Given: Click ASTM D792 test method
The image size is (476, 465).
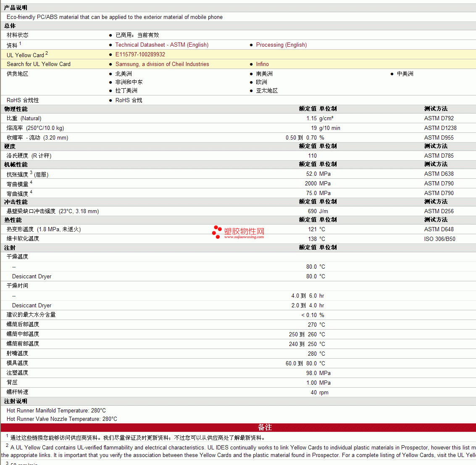Looking at the screenshot, I should [439, 119].
